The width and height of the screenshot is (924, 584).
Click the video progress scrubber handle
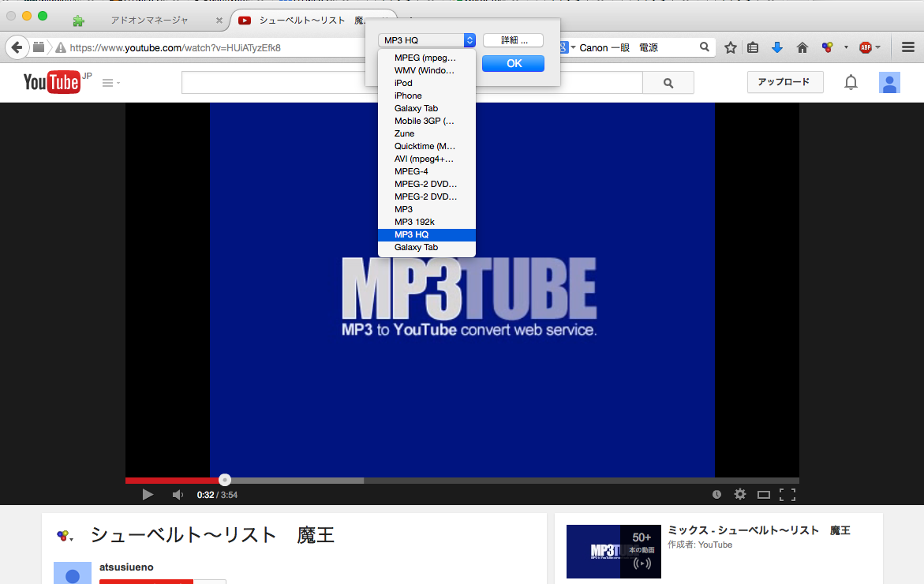pyautogui.click(x=225, y=481)
